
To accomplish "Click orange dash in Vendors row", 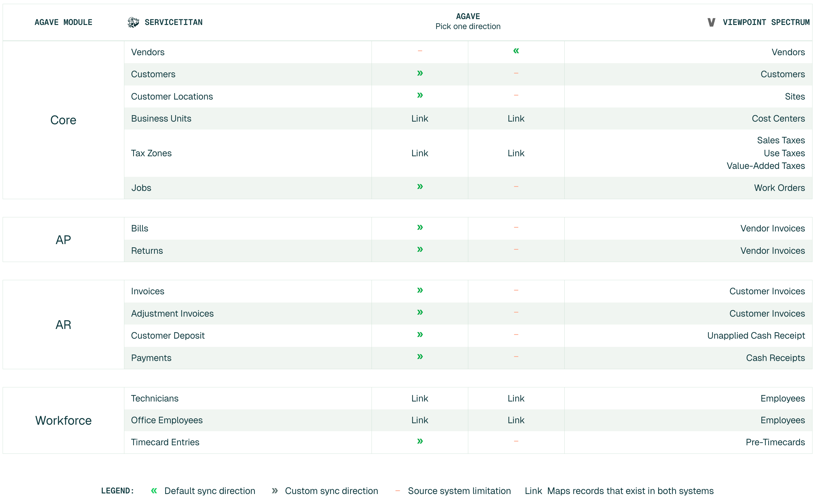I will (420, 51).
